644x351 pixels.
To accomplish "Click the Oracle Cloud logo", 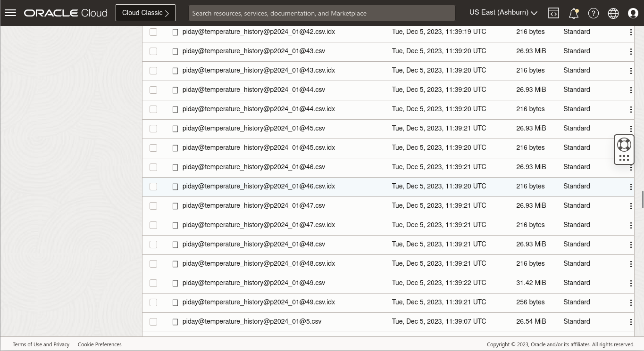I will (65, 13).
